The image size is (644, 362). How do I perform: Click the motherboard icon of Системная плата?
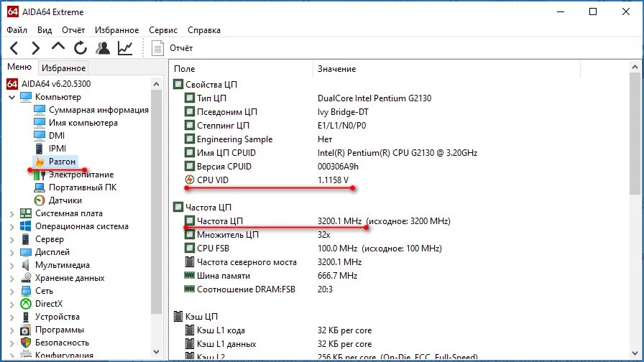[26, 213]
